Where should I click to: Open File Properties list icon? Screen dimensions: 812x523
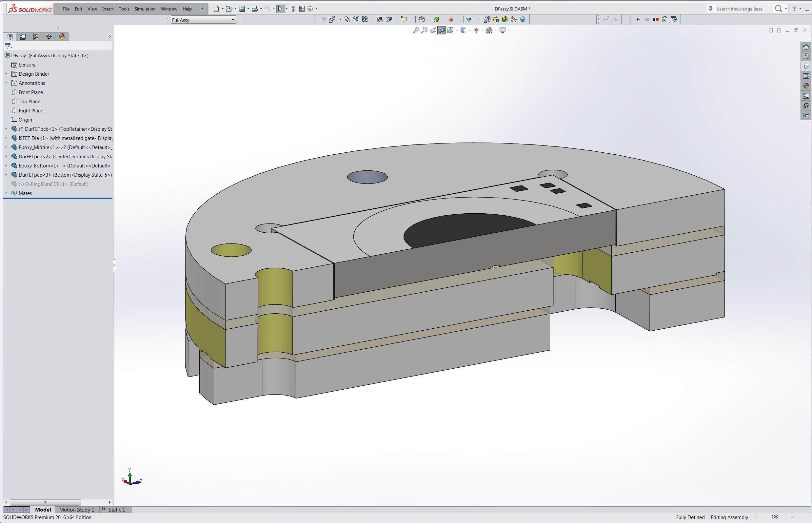tap(302, 9)
